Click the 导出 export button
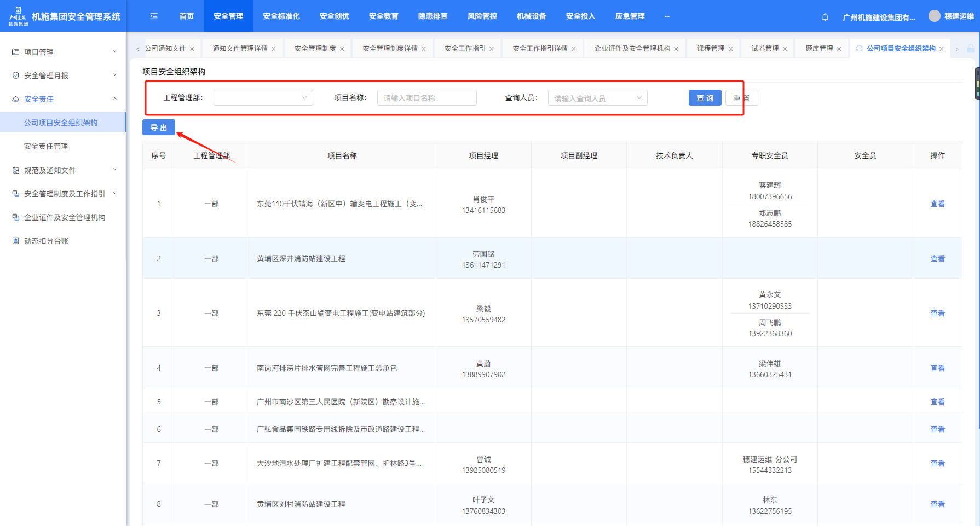The height and width of the screenshot is (526, 980). [x=159, y=128]
